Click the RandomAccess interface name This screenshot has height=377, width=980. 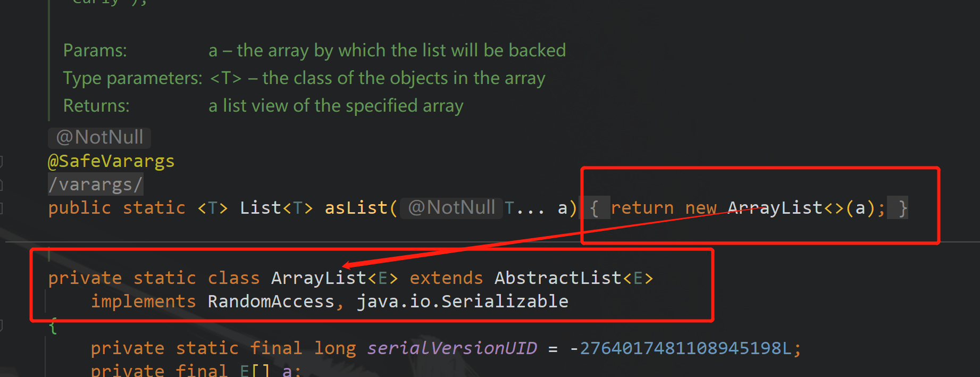271,301
